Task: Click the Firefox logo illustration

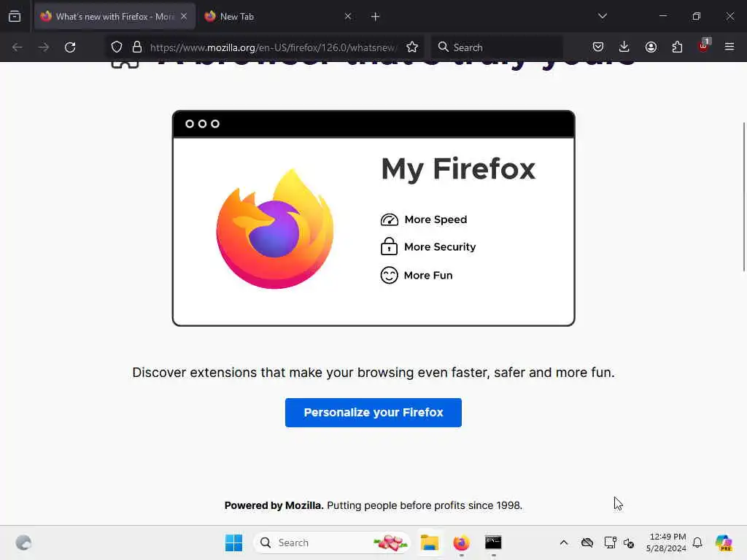Action: coord(275,228)
